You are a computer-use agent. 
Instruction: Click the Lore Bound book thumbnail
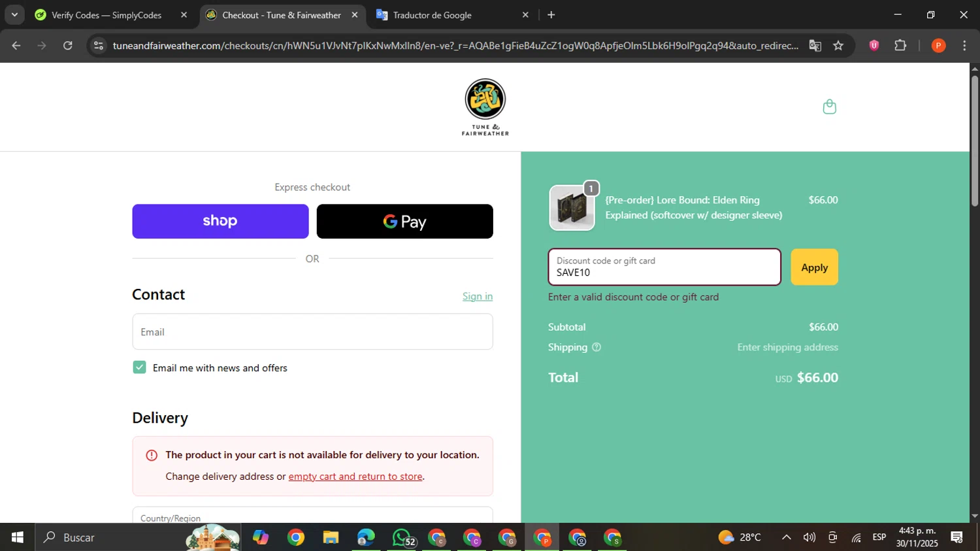click(572, 208)
